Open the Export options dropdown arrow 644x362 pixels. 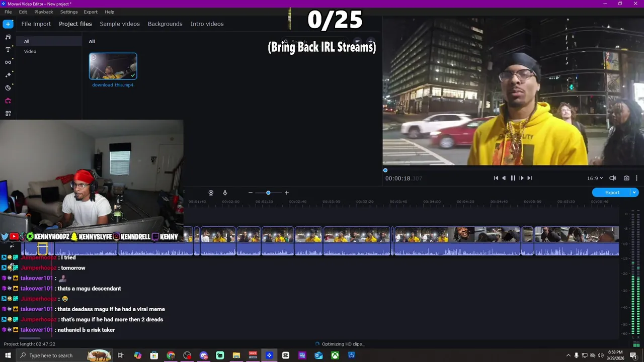[634, 193]
